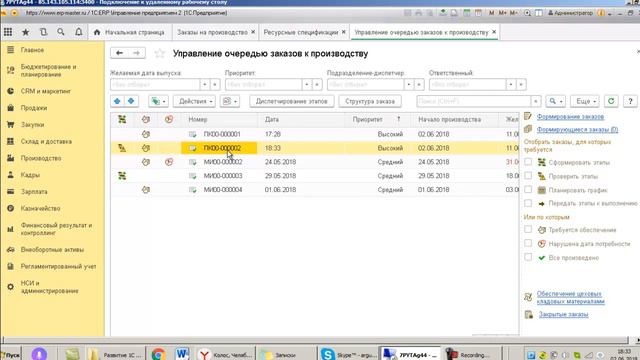This screenshot has width=640, height=360.
Task: Click the Диспетчирование этапов button
Action: tap(292, 101)
